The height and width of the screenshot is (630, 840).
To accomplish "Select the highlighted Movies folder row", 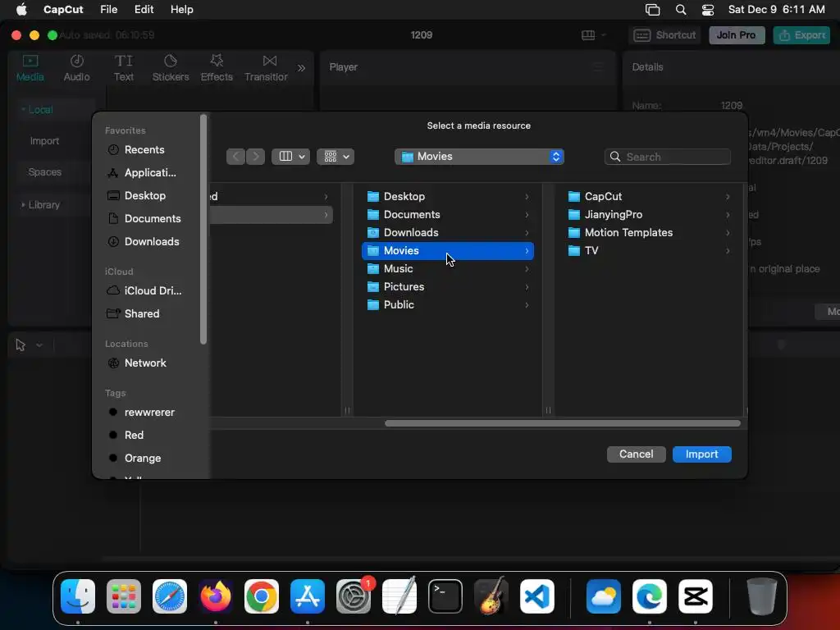I will (x=448, y=251).
